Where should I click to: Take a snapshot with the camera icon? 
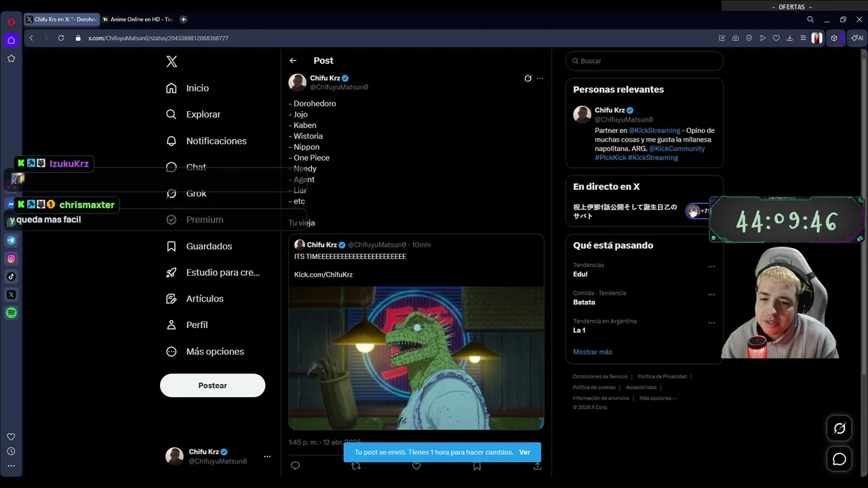(736, 39)
